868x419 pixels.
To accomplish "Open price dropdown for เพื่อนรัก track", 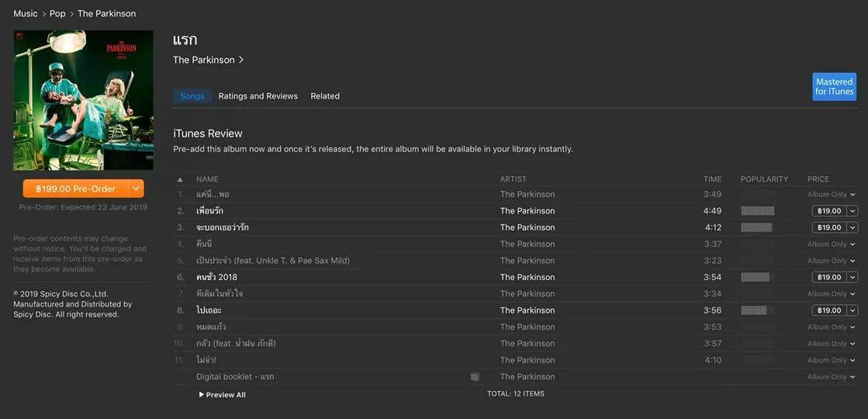I will [852, 211].
